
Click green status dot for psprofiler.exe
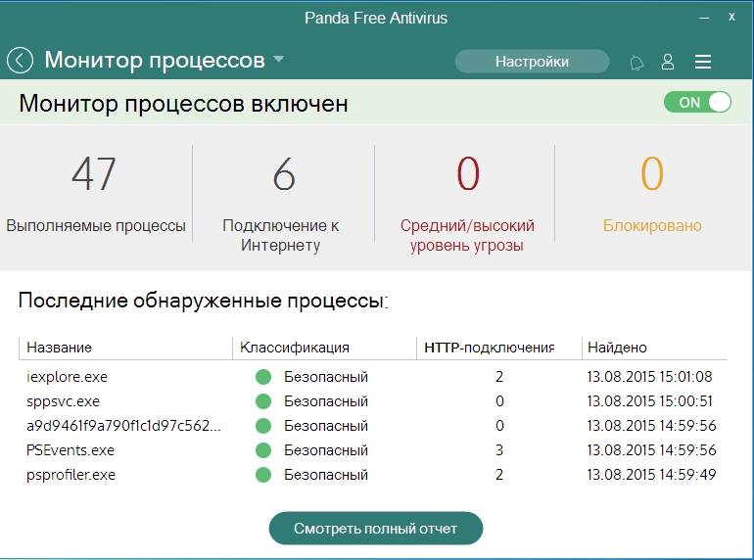pyautogui.click(x=263, y=475)
